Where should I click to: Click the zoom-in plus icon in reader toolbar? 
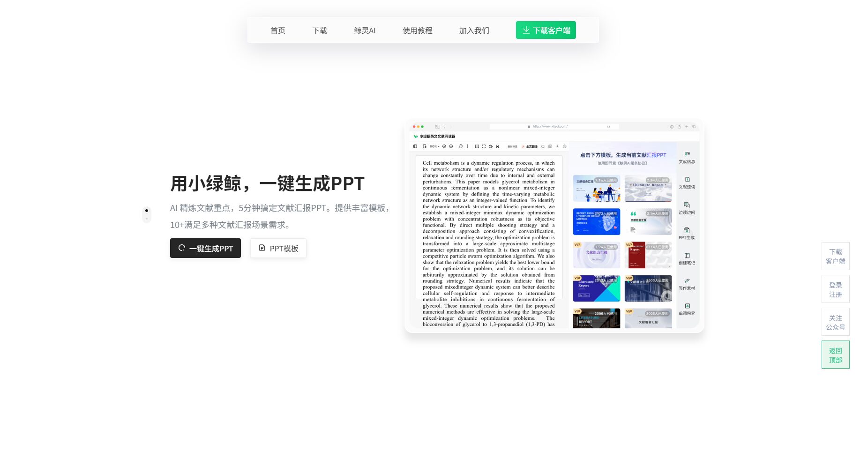click(444, 146)
